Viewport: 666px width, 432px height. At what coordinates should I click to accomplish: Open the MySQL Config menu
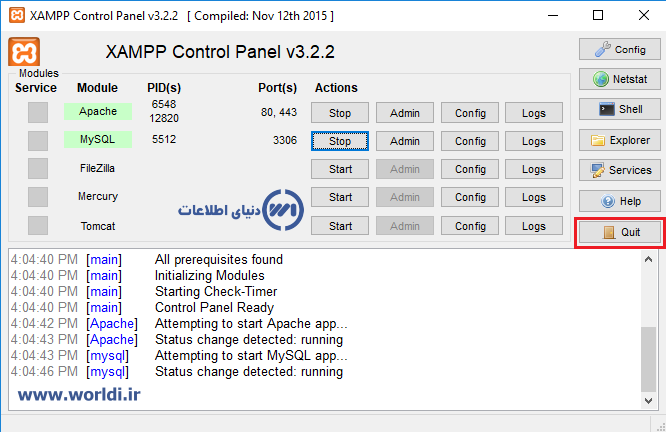470,141
